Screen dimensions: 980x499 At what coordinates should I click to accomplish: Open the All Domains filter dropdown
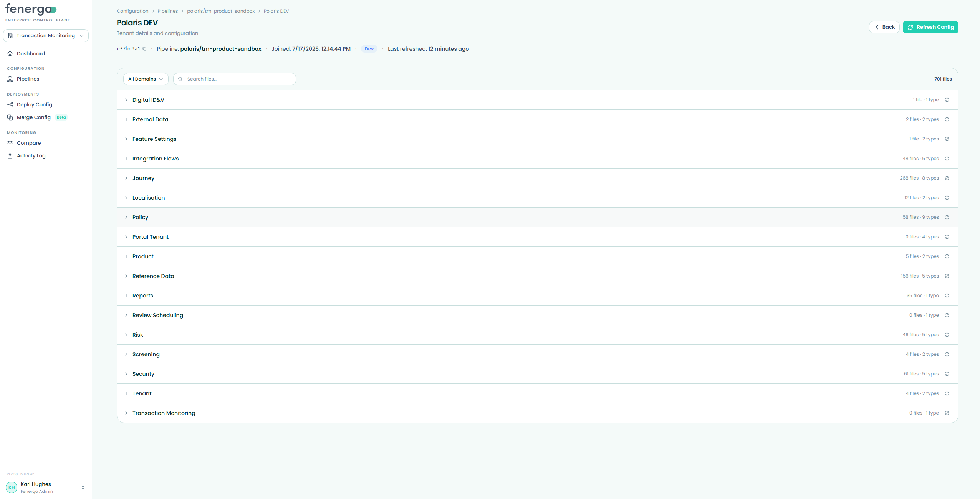point(146,79)
